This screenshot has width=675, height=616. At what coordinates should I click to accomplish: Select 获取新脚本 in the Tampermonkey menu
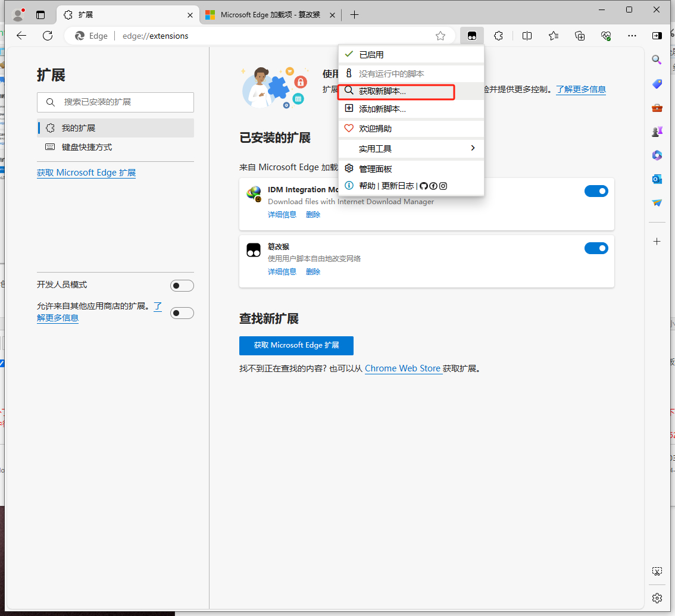coord(382,92)
